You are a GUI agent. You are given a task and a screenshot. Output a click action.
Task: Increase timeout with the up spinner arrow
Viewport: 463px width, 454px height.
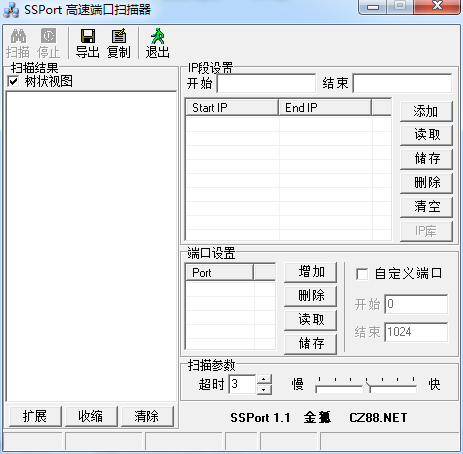[x=264, y=379]
